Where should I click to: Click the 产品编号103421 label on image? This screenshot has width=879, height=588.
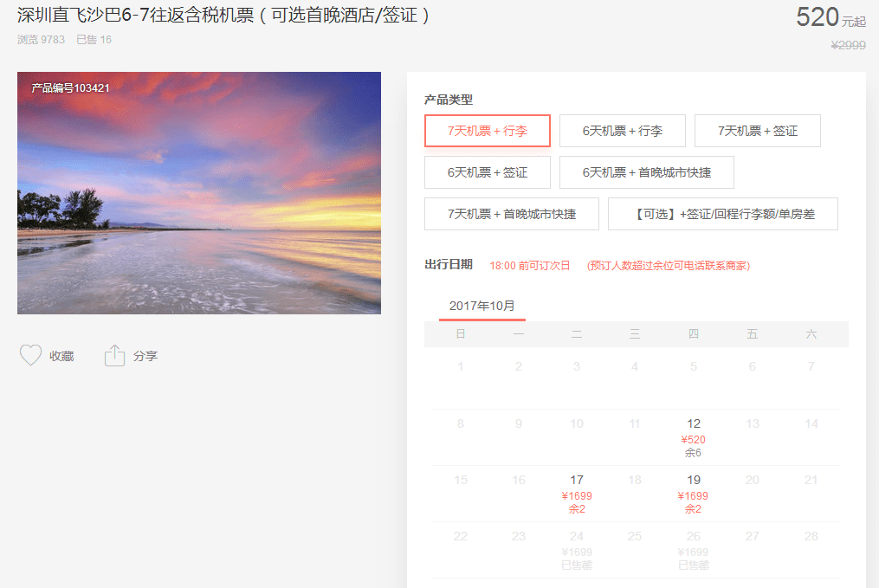click(71, 88)
